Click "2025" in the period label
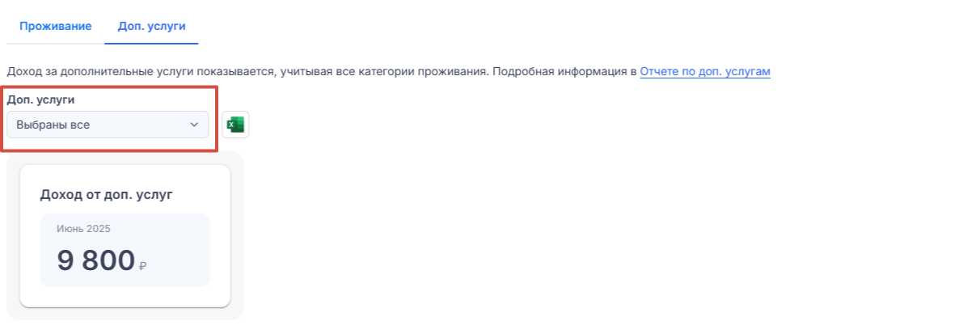Screen dimensions: 980x334 (x=98, y=229)
